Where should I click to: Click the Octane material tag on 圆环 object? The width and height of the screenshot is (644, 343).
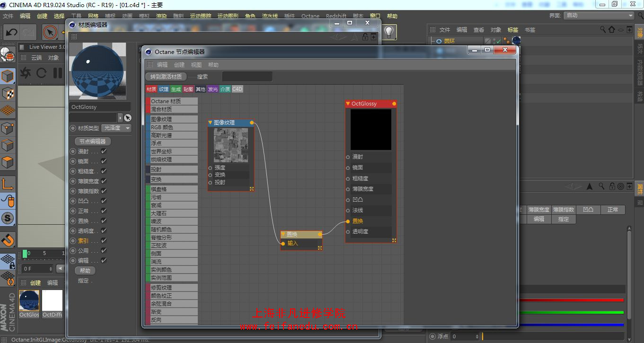(x=516, y=41)
